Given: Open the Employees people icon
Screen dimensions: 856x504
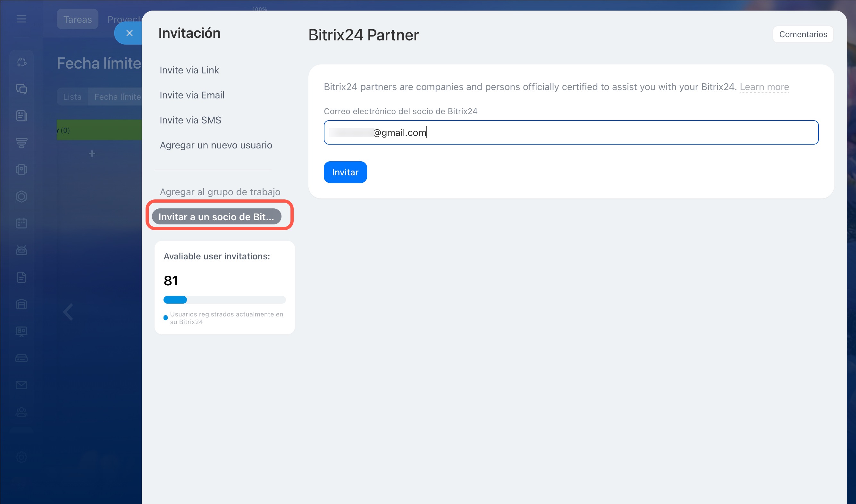Looking at the screenshot, I should pyautogui.click(x=21, y=412).
